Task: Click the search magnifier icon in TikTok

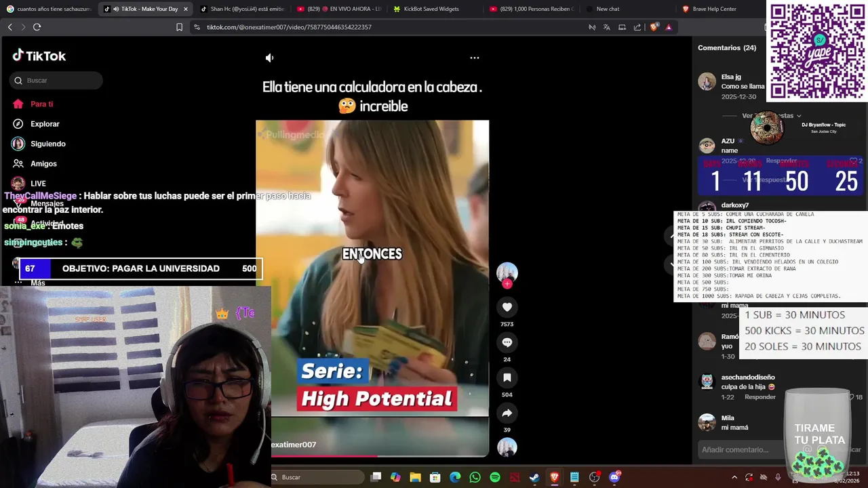Action: pyautogui.click(x=18, y=81)
